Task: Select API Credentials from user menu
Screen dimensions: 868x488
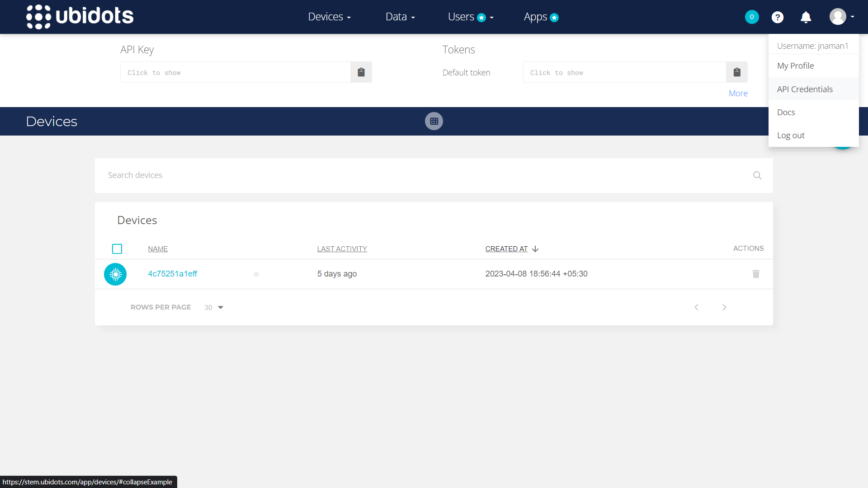Action: point(805,89)
